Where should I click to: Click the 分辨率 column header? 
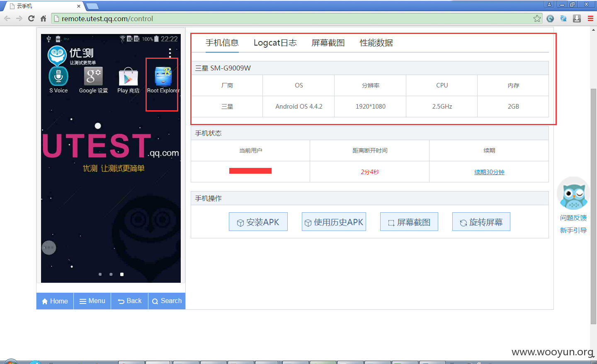tap(371, 85)
